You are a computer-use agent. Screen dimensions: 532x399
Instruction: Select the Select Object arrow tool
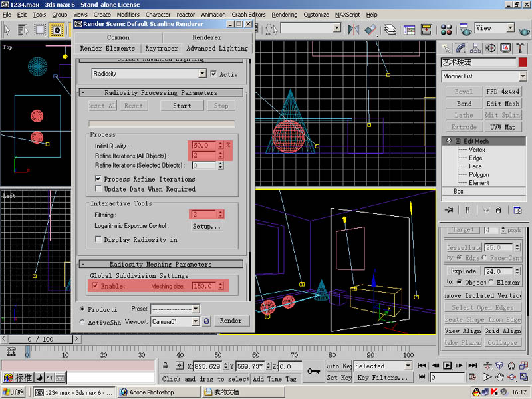coord(7,29)
